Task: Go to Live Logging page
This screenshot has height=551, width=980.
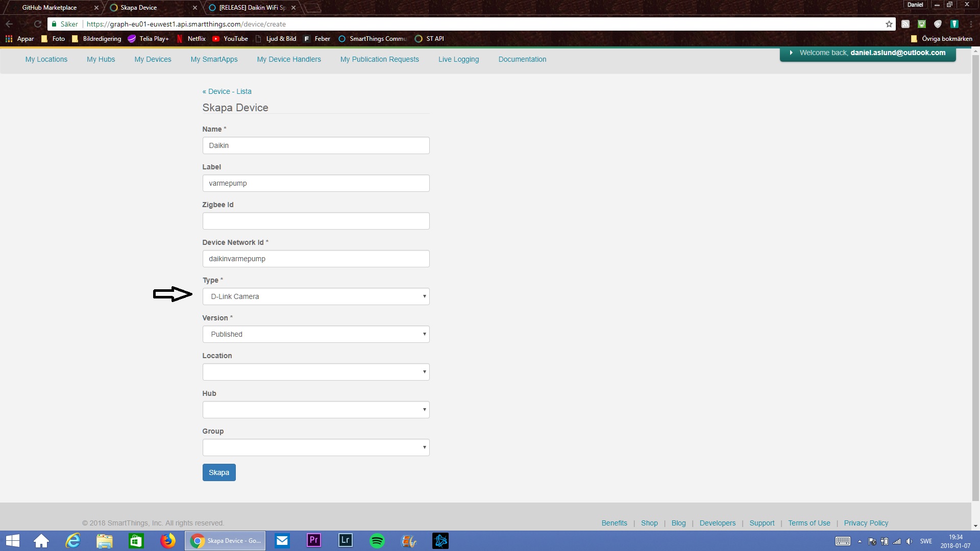Action: (458, 59)
